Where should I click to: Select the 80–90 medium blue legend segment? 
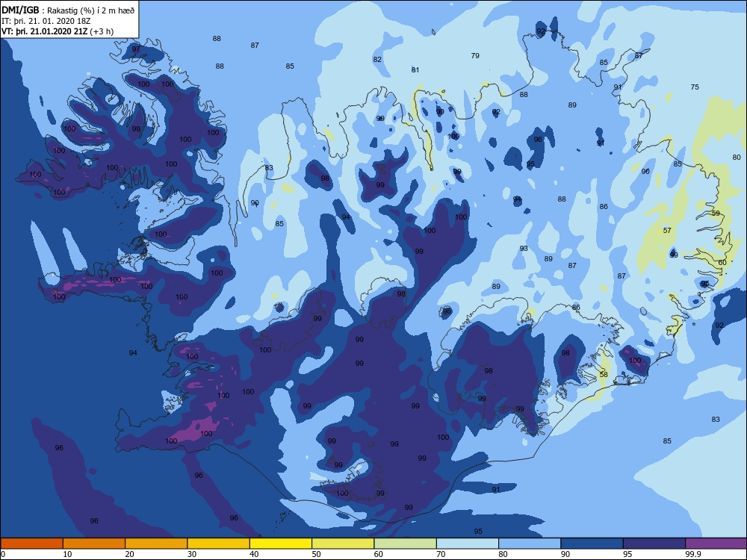[530, 544]
